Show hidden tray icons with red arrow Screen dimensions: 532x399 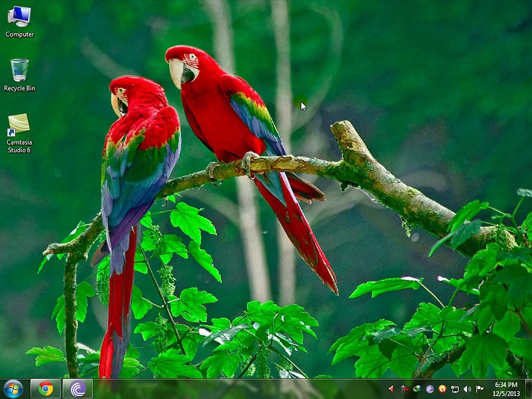(391, 389)
